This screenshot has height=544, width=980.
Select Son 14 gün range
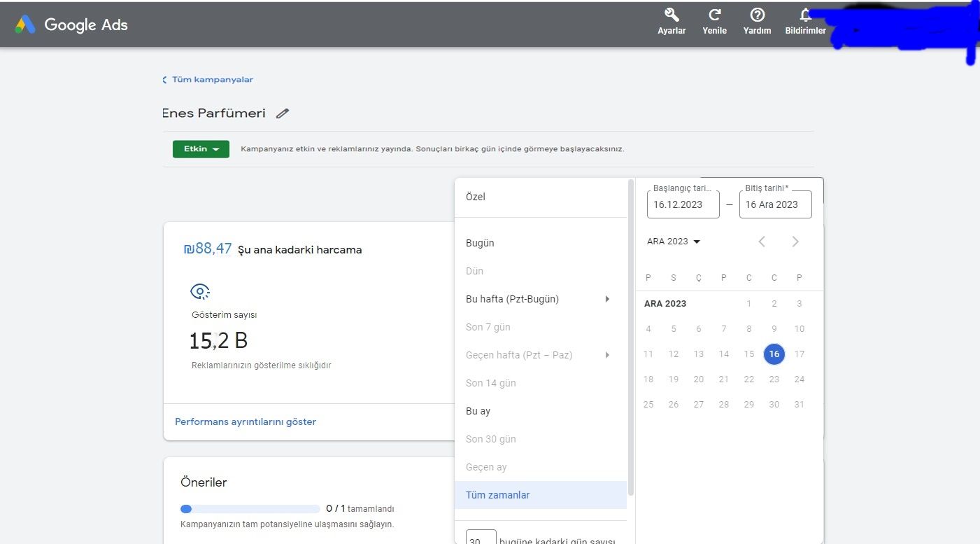541,383
